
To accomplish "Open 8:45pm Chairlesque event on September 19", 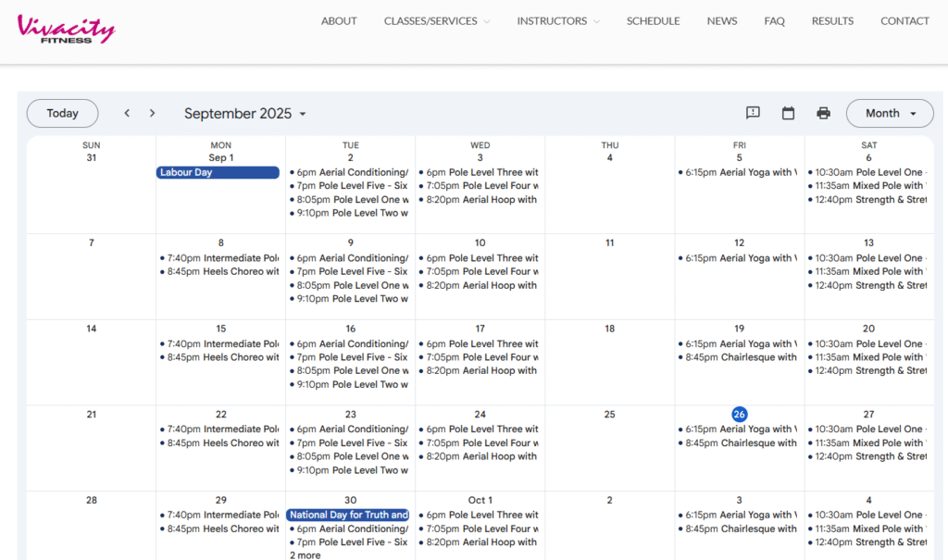I will point(741,357).
